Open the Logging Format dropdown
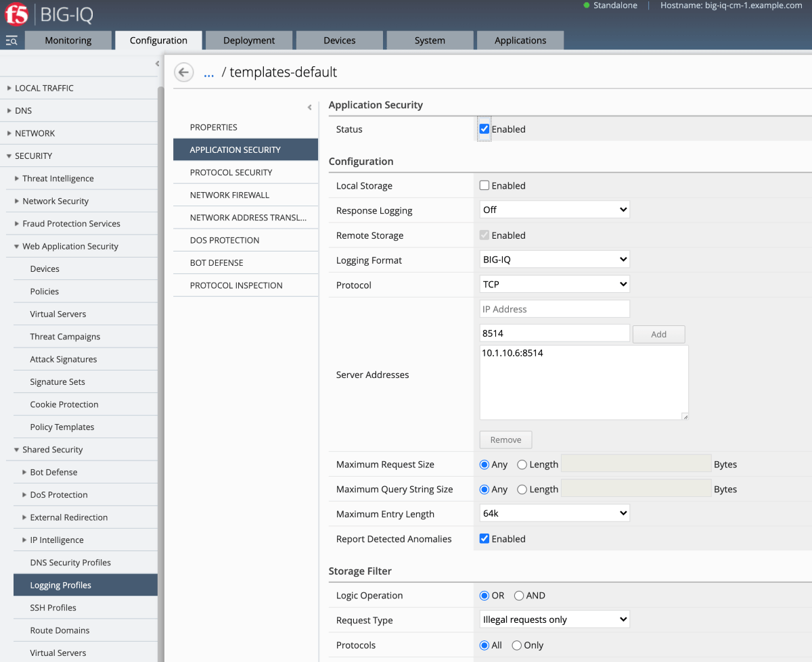 pyautogui.click(x=555, y=260)
